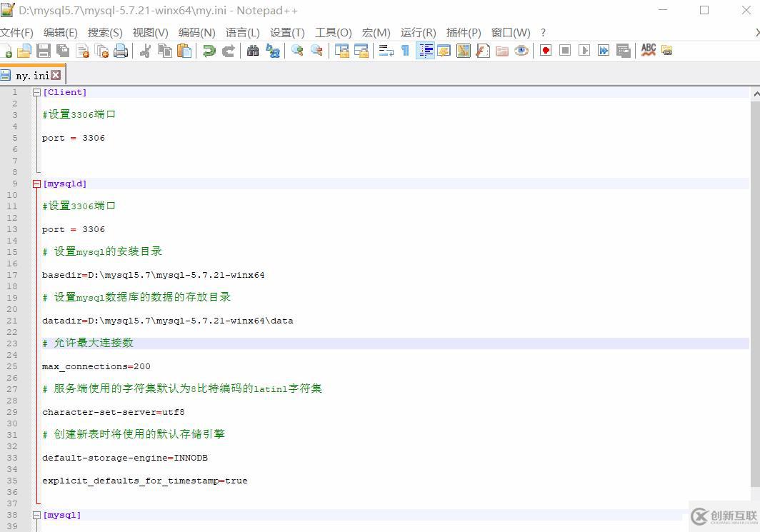This screenshot has width=760, height=532.
Task: Click the Stop recording macro icon
Action: coord(565,51)
